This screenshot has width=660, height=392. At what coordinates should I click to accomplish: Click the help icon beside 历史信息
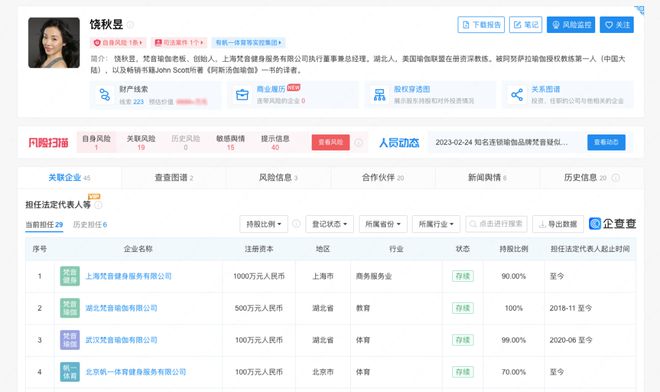coord(615,178)
